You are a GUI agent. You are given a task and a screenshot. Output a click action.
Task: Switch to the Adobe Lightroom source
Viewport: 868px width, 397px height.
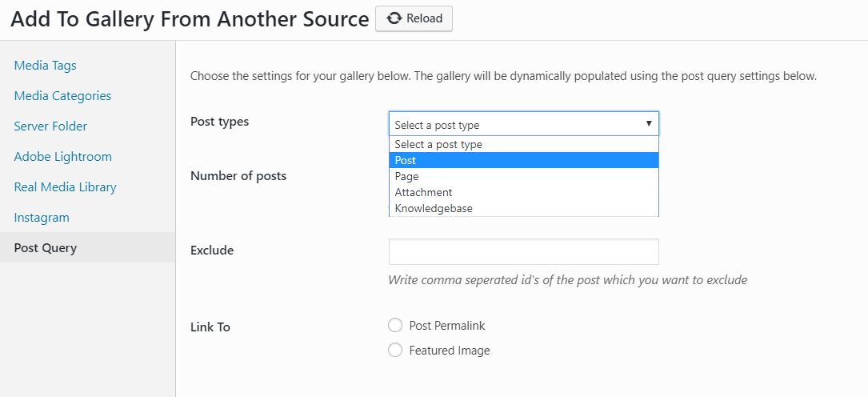[63, 157]
